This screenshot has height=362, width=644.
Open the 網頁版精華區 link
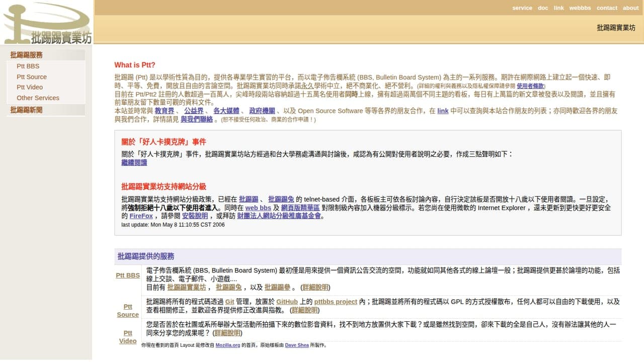300,208
